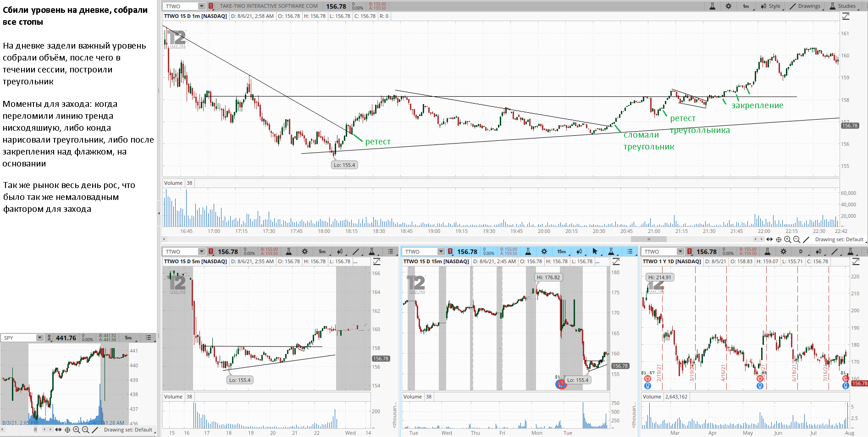The image size is (868, 437).
Task: Click earnings event marker on 15m chart
Action: (x=561, y=384)
